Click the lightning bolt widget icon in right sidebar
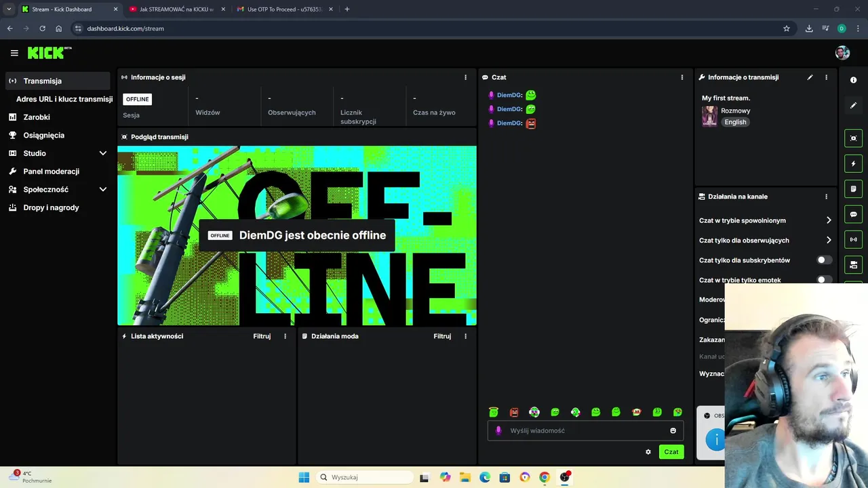Screen dimensions: 868x488 [x=853, y=163]
